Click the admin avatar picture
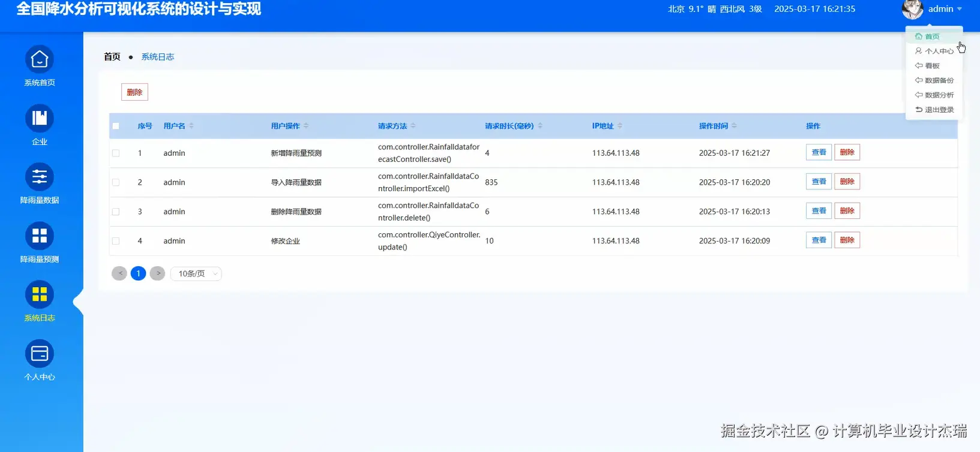 tap(912, 9)
